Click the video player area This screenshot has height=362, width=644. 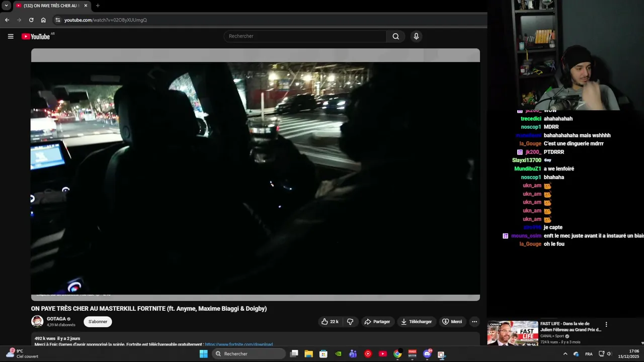(255, 175)
